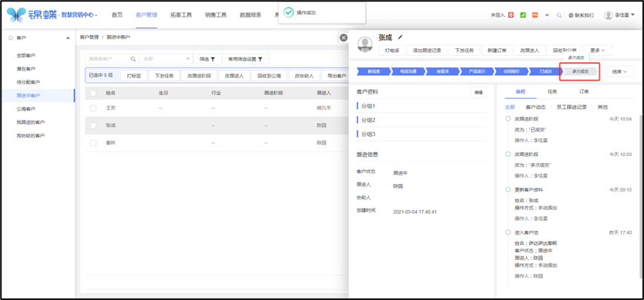This screenshot has width=644, height=300.
Task: Click the home icon beside 客户
Action: [x=10, y=38]
